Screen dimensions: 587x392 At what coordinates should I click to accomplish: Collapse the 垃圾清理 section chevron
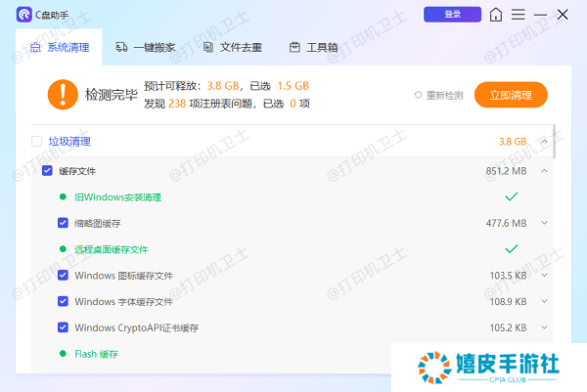(x=544, y=142)
